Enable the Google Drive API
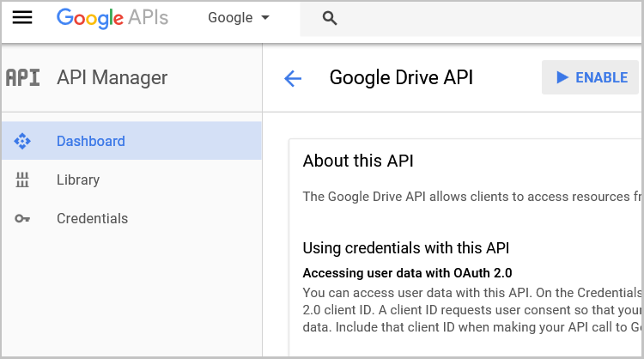Image resolution: width=644 pixels, height=359 pixels. 590,77
